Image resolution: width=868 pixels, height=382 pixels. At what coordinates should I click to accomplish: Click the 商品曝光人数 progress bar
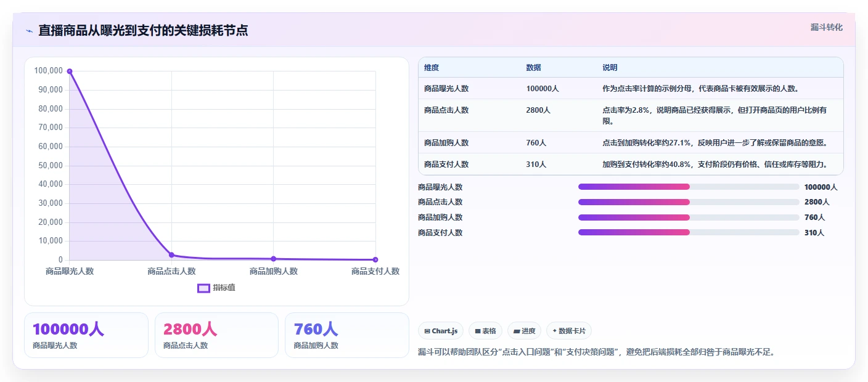689,187
